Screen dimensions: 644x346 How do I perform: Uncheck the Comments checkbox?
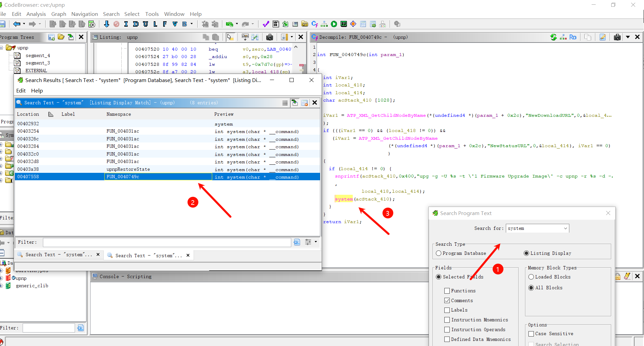point(447,300)
